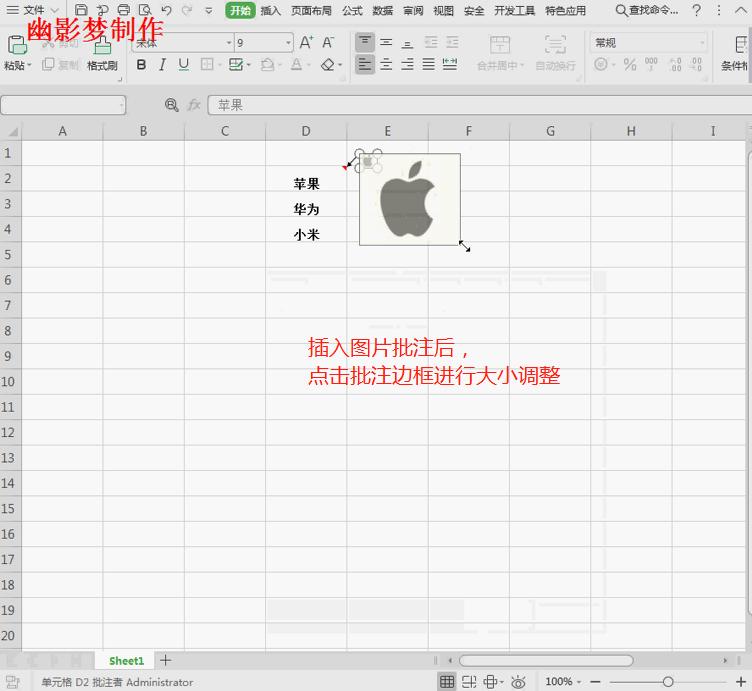
Task: Click the distributed alignment icon
Action: pyautogui.click(x=449, y=64)
